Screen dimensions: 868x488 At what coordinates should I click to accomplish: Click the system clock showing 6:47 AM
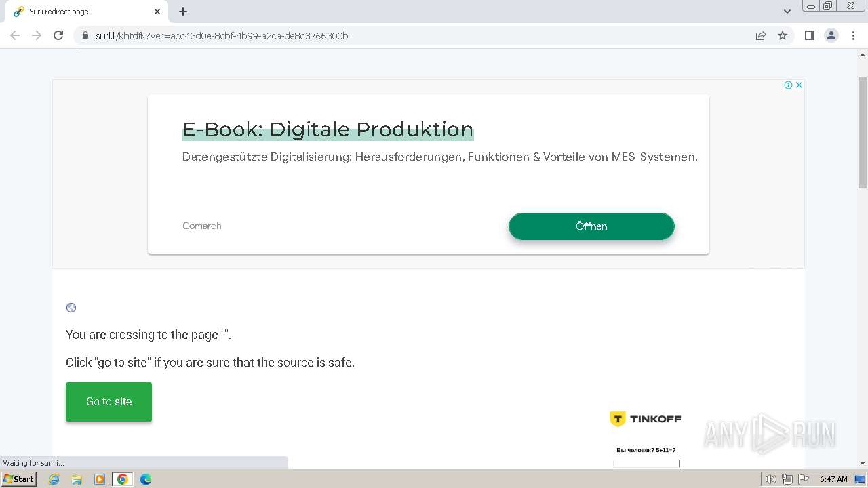coord(833,479)
